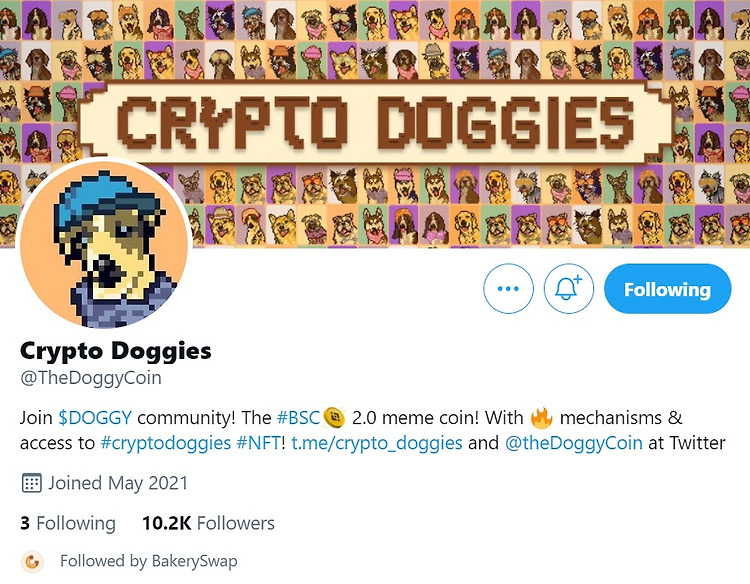Image resolution: width=750 pixels, height=584 pixels.
Task: Open the #NFT hashtag
Action: pyautogui.click(x=258, y=442)
